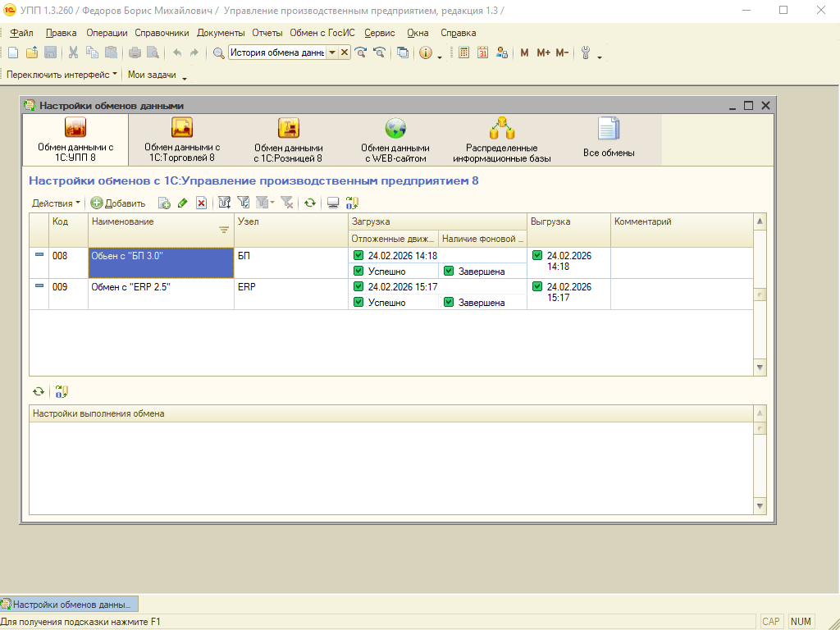Open the Операции menu
Viewport: 840px width, 630px height.
pyautogui.click(x=107, y=33)
